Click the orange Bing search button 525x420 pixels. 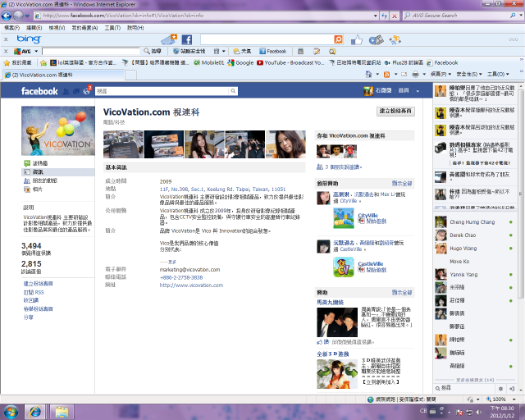[x=339, y=39]
